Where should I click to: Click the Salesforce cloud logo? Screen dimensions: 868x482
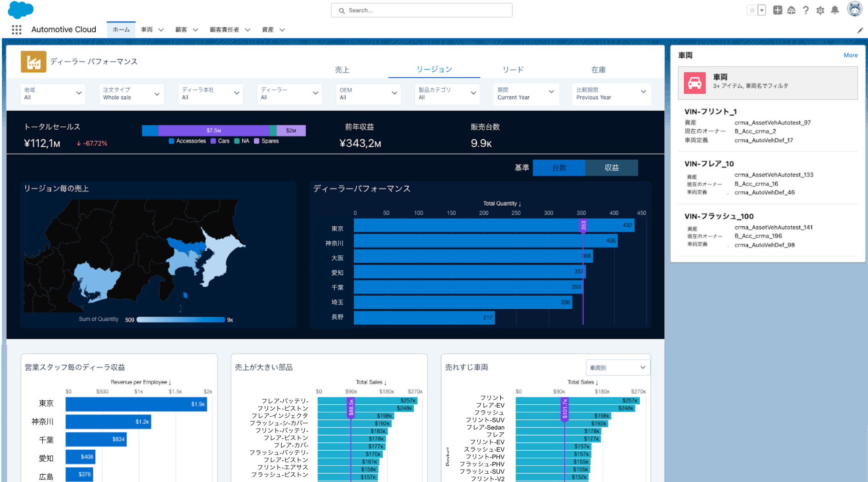[21, 10]
